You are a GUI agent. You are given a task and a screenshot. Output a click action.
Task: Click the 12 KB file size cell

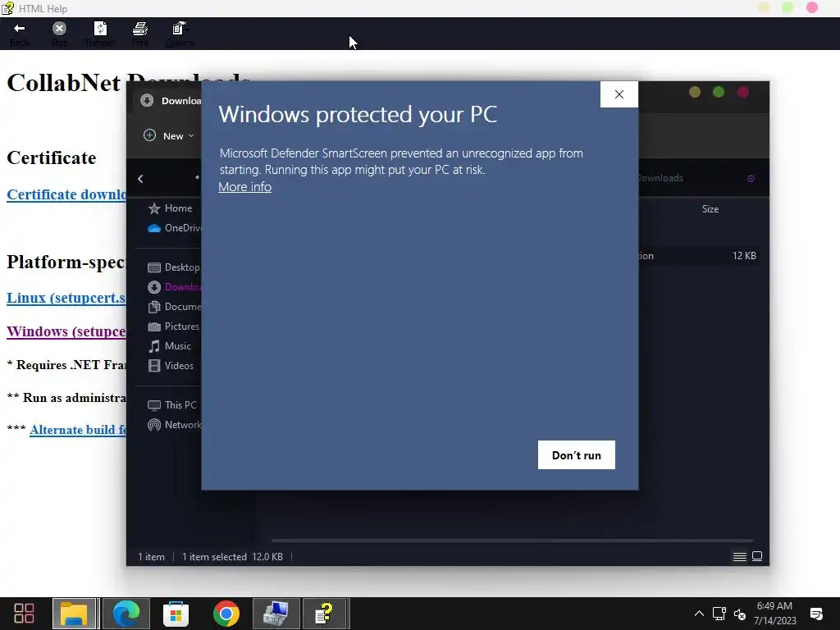[744, 256]
